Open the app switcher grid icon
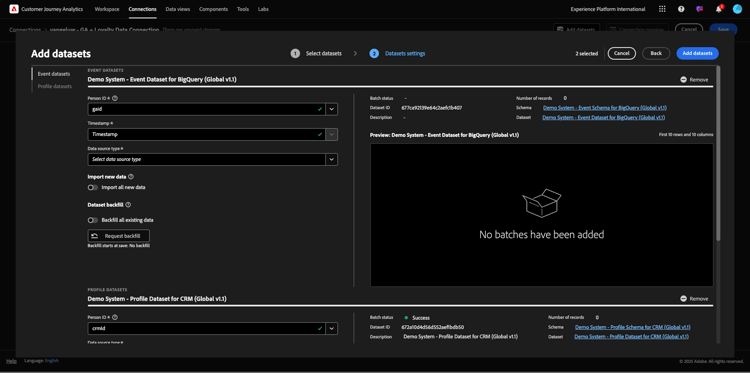Viewport: 750px width, 373px height. tap(662, 9)
